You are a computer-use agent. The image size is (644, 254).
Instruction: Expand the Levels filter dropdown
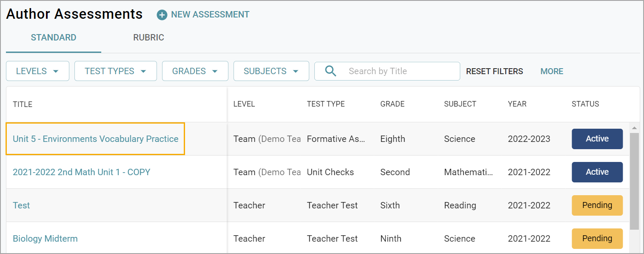click(37, 71)
